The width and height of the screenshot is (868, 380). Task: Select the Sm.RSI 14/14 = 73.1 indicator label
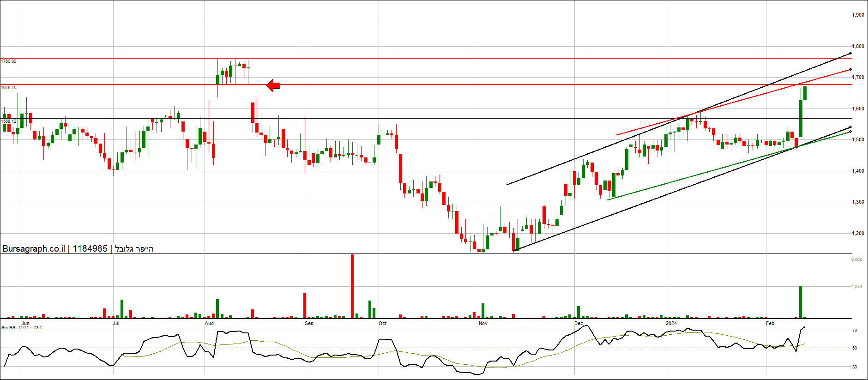pos(21,328)
